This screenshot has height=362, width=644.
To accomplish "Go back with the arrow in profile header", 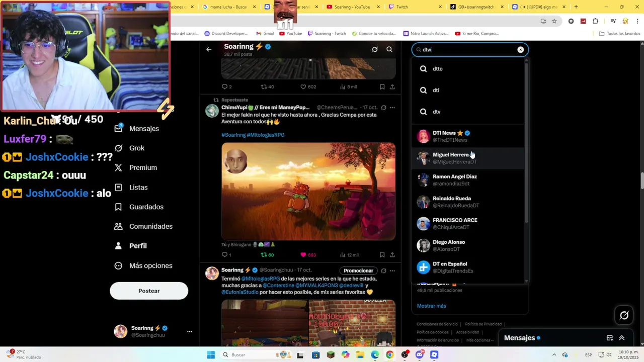I will click(x=209, y=49).
